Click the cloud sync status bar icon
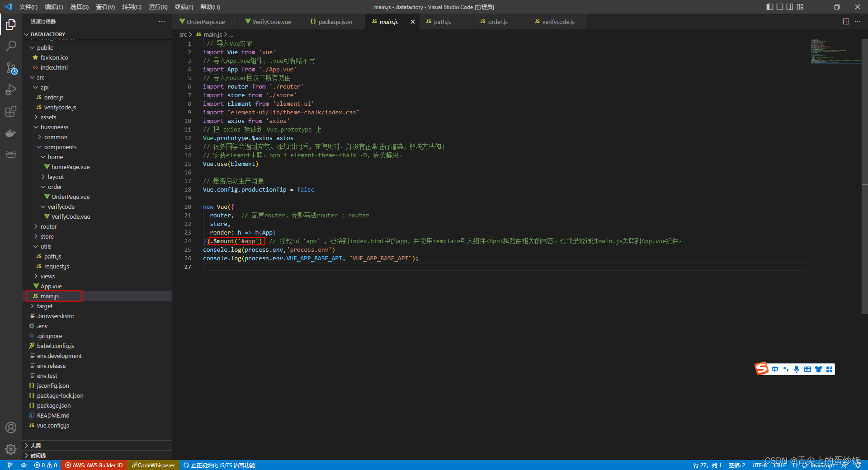Screen dimensions: 868x470 pos(24,465)
